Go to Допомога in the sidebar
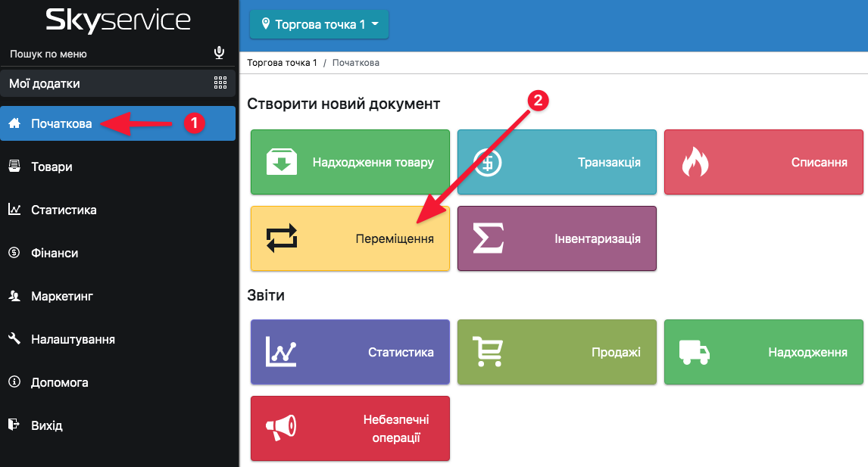This screenshot has width=868, height=467. [x=59, y=382]
